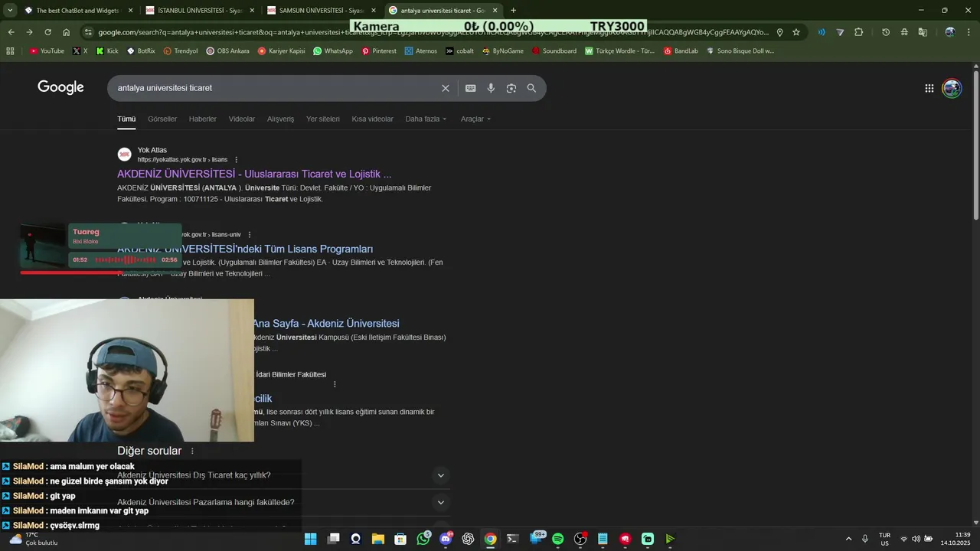Open 'Uluslararası Ticaret ve Lojistik' result link

point(254,174)
